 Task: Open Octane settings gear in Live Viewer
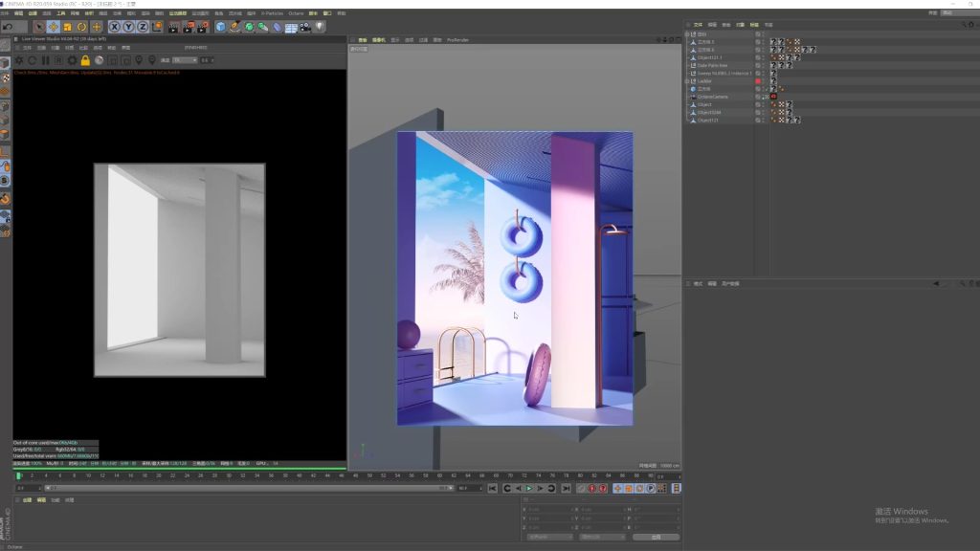[72, 60]
